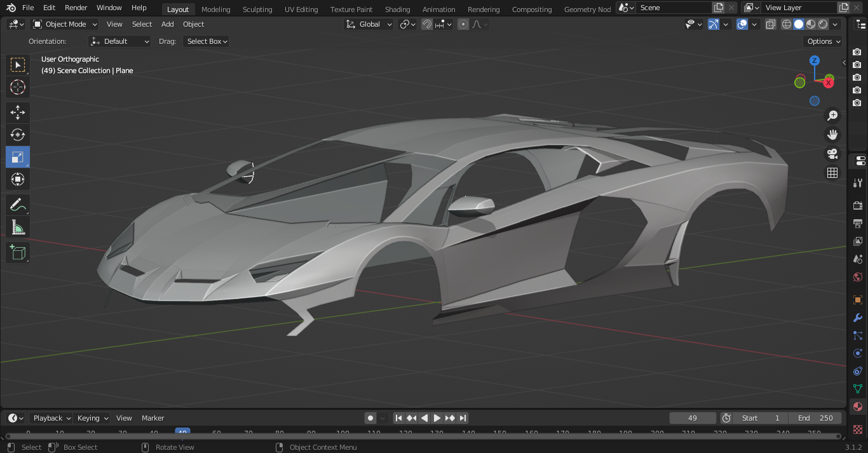Switch perspective/orthographic with grid gizmo
The height and width of the screenshot is (453, 868).
pyautogui.click(x=832, y=173)
